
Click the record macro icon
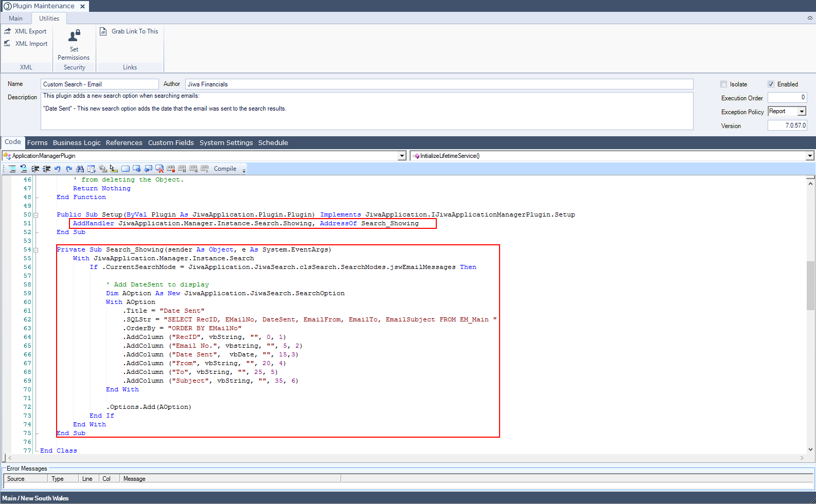tap(171, 169)
